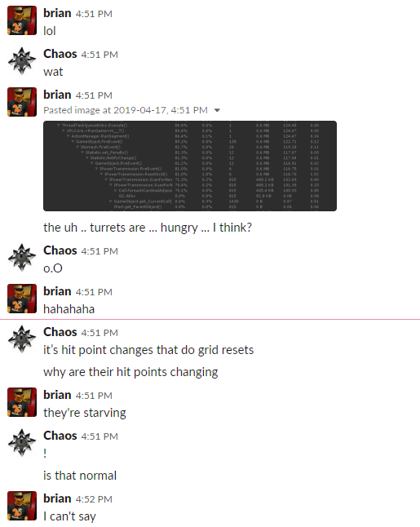Click the message text 'is that normal'
Viewport: 420px width, 527px height.
click(x=80, y=476)
